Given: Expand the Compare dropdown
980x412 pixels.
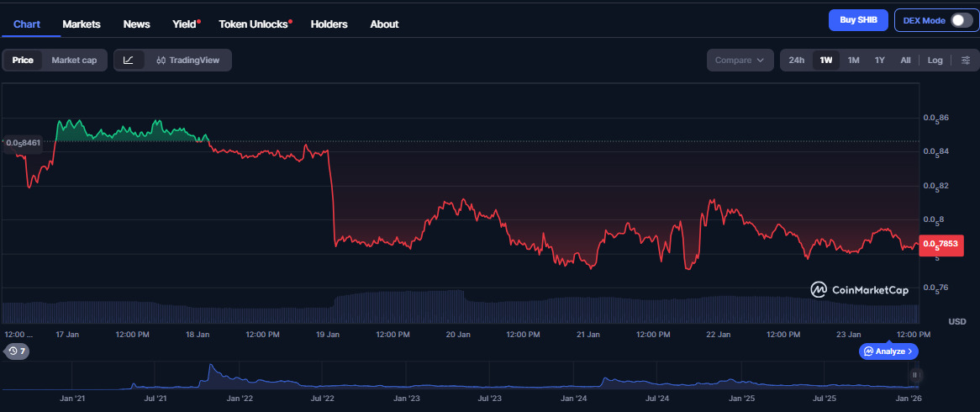Looking at the screenshot, I should point(739,60).
